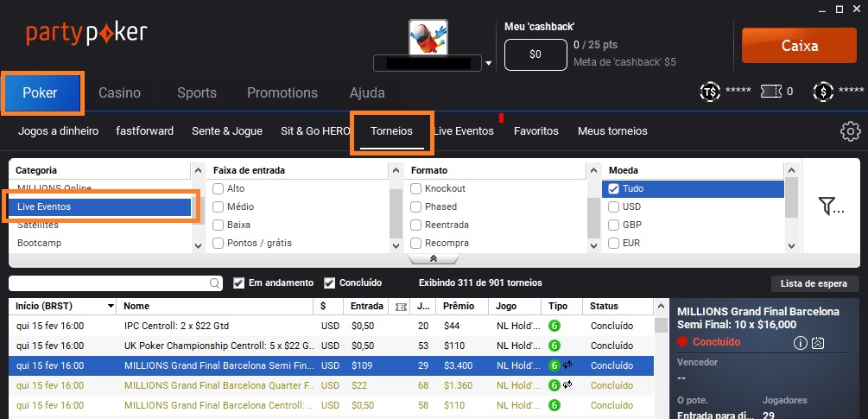Click the info icon in tournament details

tap(800, 343)
